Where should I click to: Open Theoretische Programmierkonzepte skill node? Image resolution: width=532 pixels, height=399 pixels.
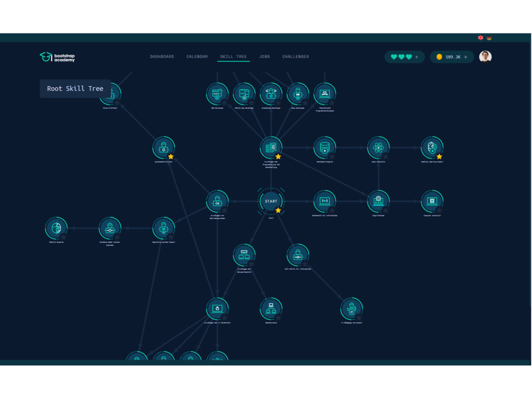coord(325,94)
